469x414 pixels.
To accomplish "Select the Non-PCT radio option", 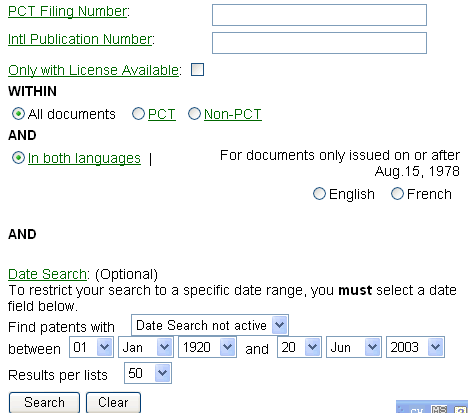I will [x=194, y=114].
